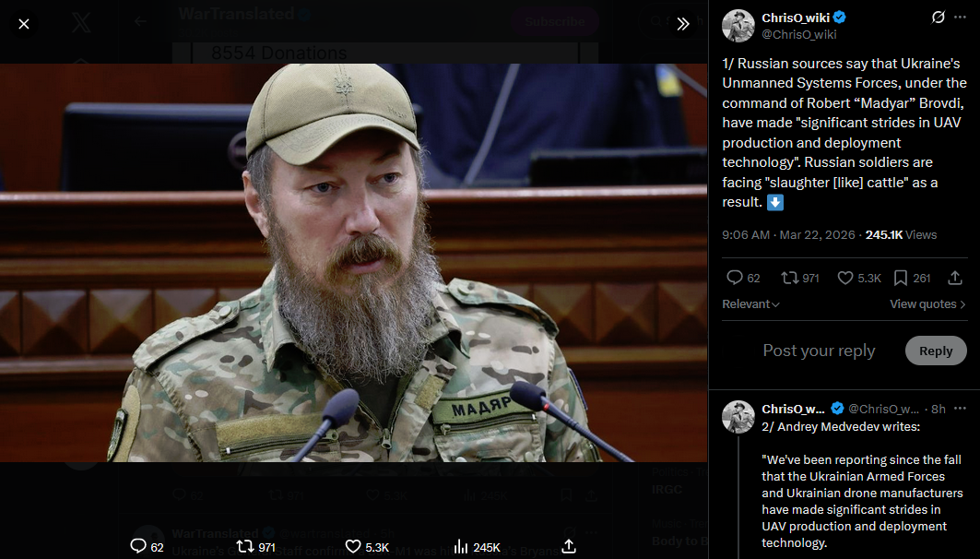Open the more options menu on main post
980x559 pixels.
(960, 18)
